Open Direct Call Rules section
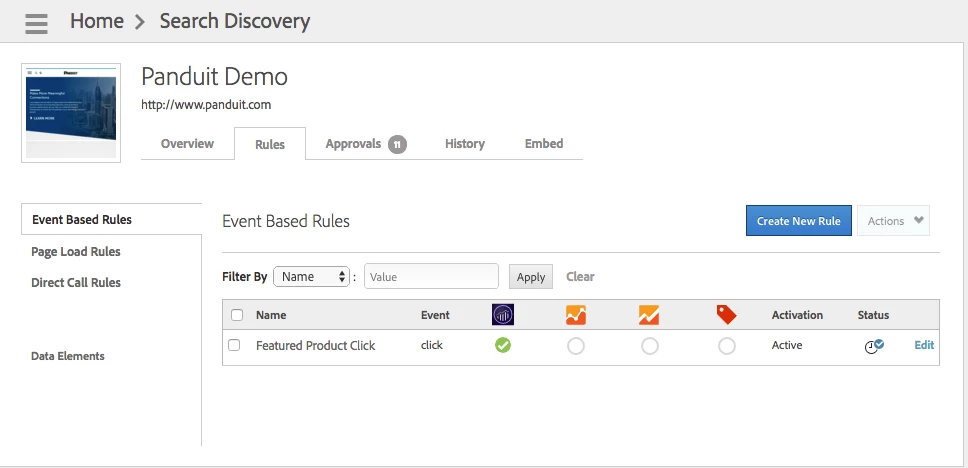This screenshot has height=468, width=968. tap(76, 283)
